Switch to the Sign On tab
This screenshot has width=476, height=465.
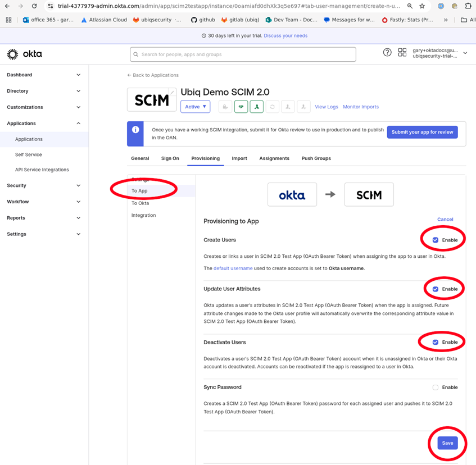170,158
